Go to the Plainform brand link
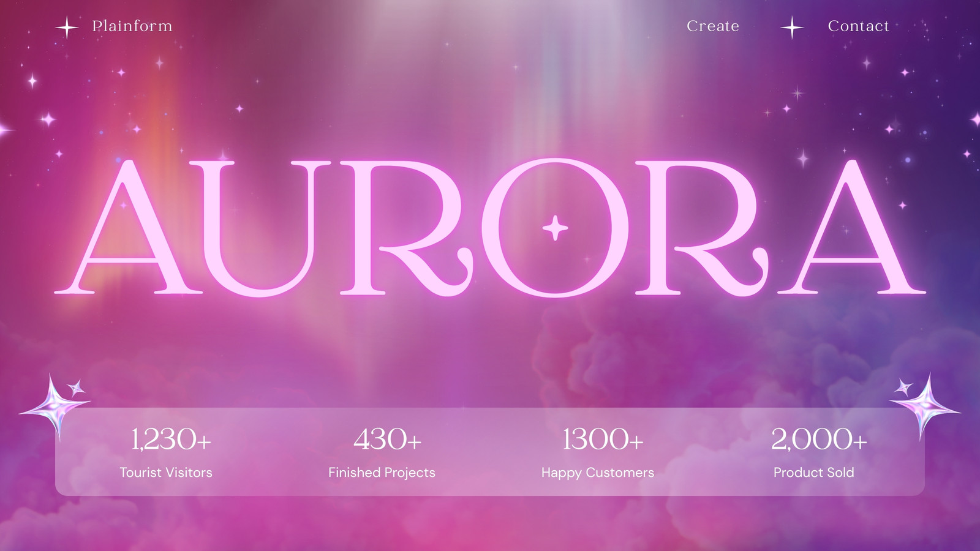 [132, 26]
